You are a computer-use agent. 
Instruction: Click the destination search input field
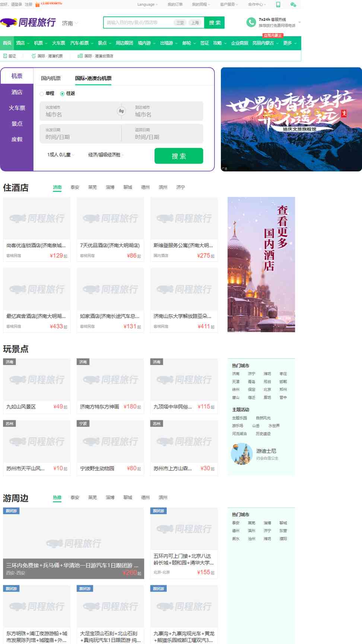point(138,23)
